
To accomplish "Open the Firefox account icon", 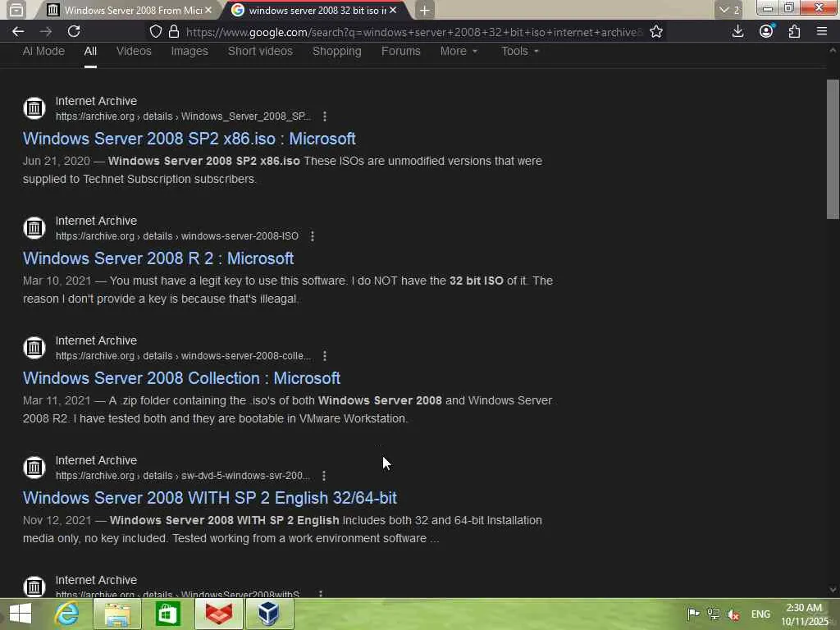I will [766, 31].
